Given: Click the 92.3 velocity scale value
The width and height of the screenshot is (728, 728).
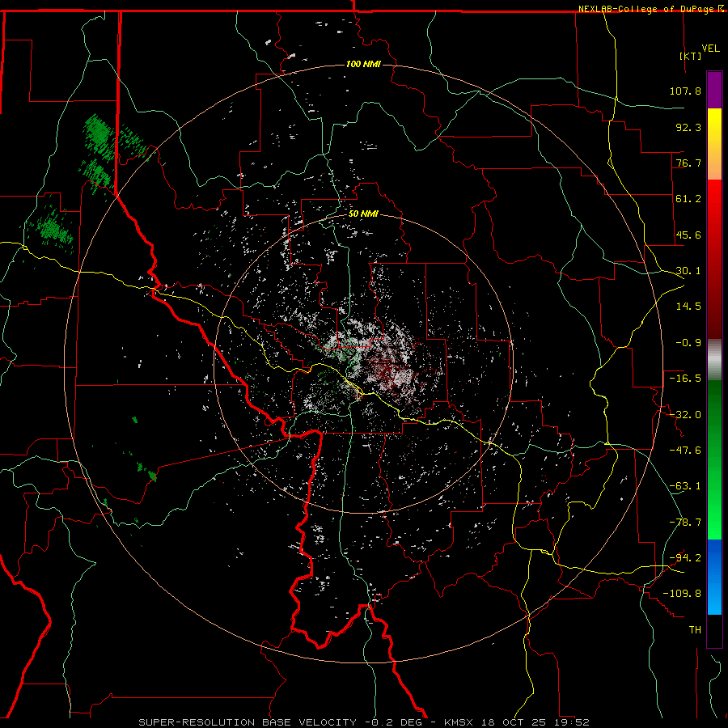Looking at the screenshot, I should 688,127.
